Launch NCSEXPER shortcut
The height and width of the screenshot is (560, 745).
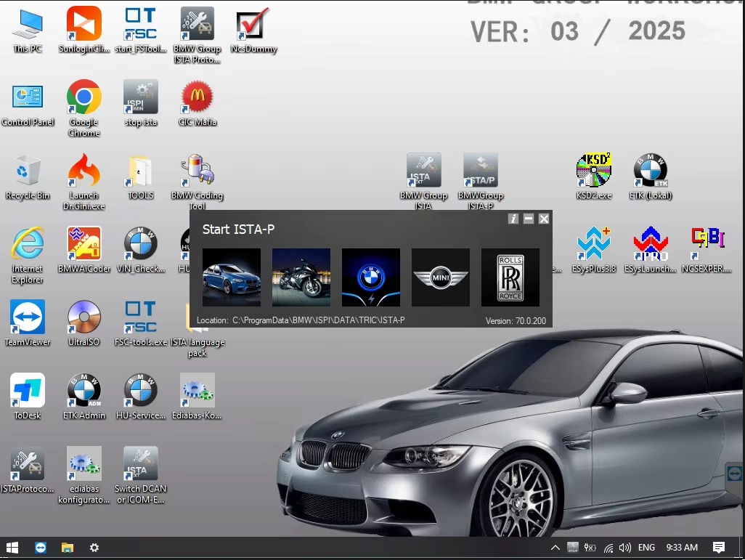pos(707,251)
